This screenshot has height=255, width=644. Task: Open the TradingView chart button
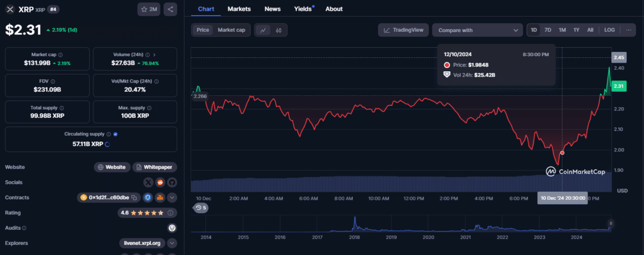click(402, 30)
